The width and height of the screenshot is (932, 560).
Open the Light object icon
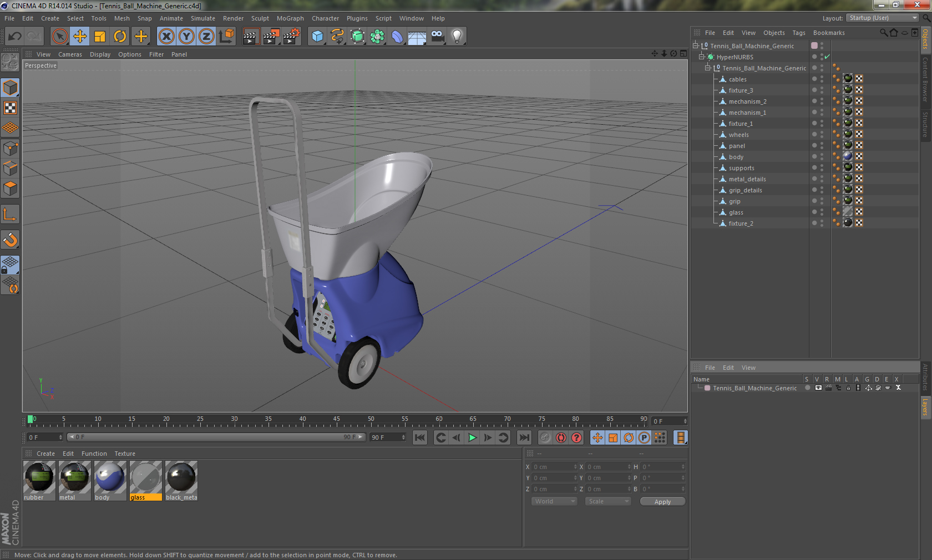457,37
